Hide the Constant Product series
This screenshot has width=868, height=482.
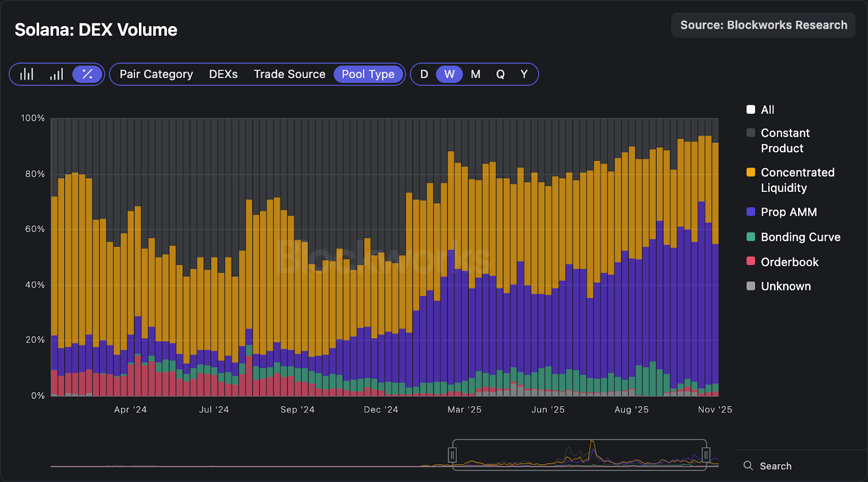(751, 133)
